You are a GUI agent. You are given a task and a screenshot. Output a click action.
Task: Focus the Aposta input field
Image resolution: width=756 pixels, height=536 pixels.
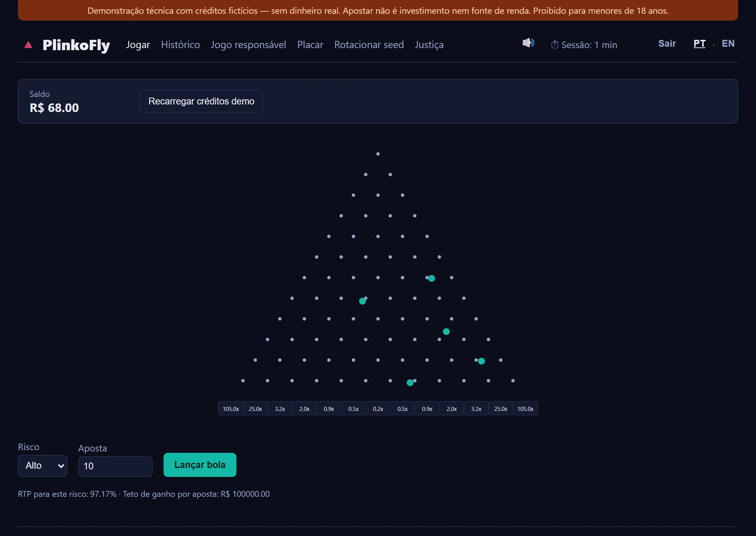point(115,467)
